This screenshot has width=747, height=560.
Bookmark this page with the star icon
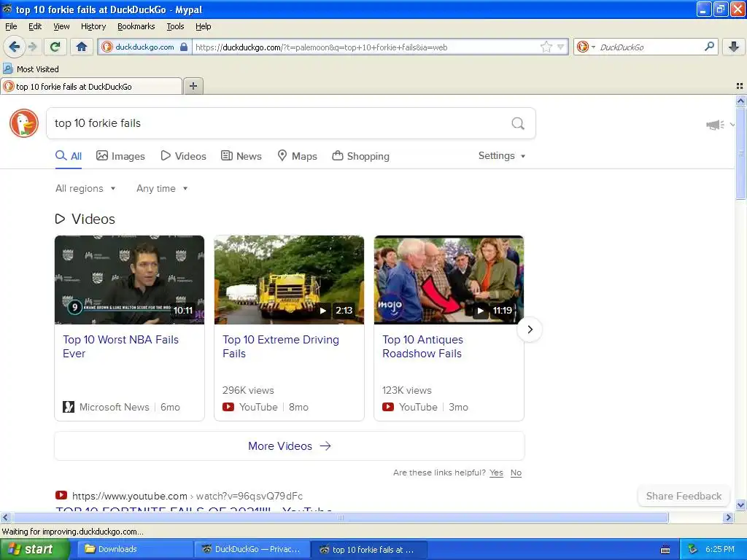click(x=546, y=47)
